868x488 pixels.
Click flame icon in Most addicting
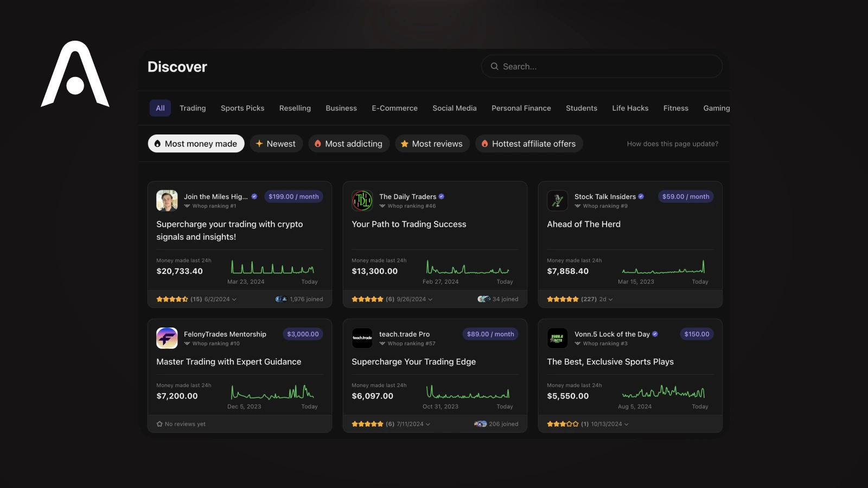pyautogui.click(x=318, y=144)
